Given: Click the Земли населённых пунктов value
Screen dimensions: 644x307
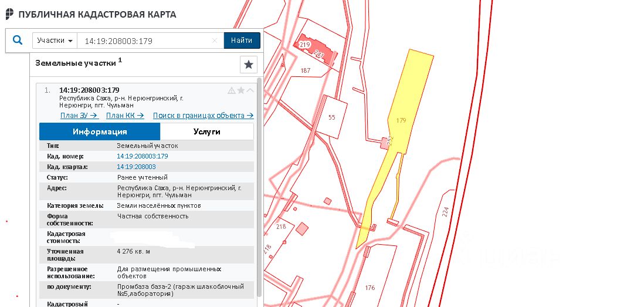Looking at the screenshot, I should click(158, 205).
